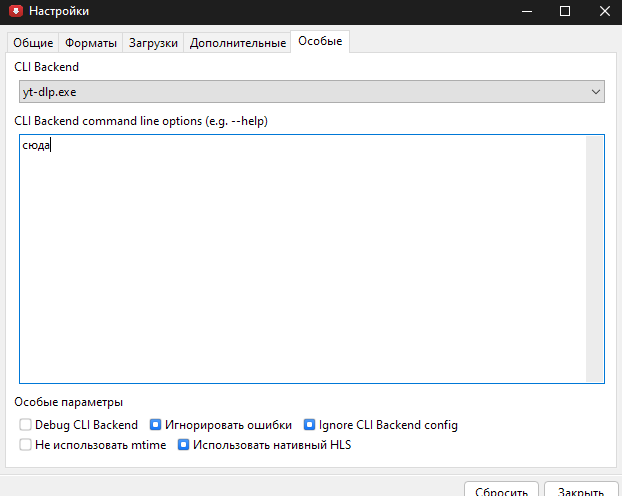Maximize the Настройки window
Image resolution: width=622 pixels, height=496 pixels.
coord(565,12)
